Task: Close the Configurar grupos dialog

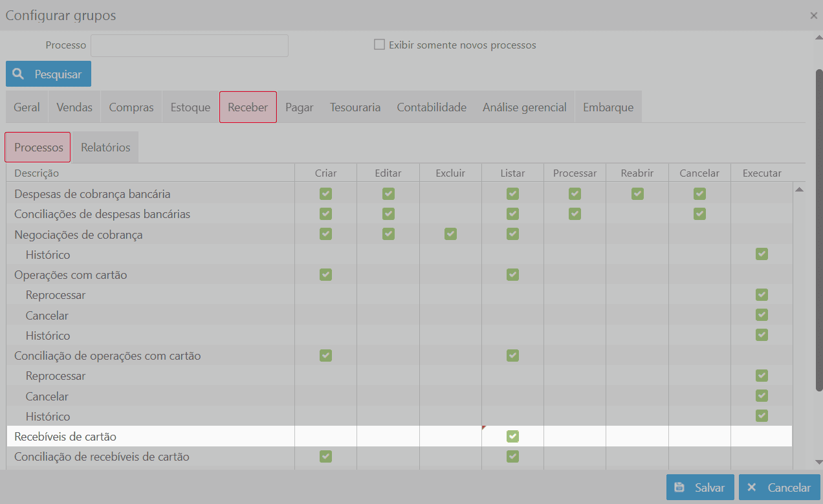Action: pyautogui.click(x=813, y=16)
